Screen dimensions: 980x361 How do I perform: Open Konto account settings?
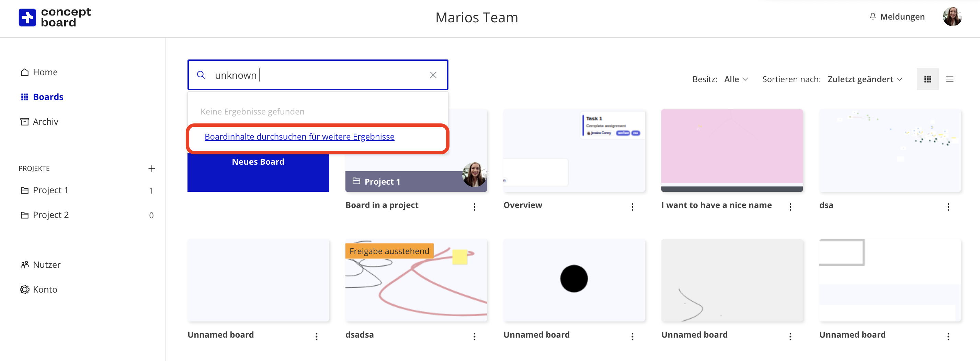39,289
